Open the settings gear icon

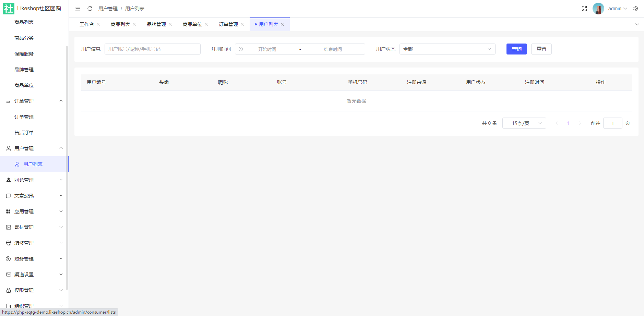[x=636, y=9]
